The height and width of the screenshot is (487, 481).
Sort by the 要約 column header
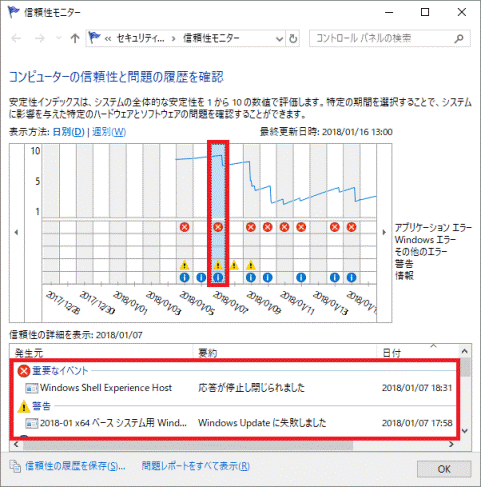(285, 353)
